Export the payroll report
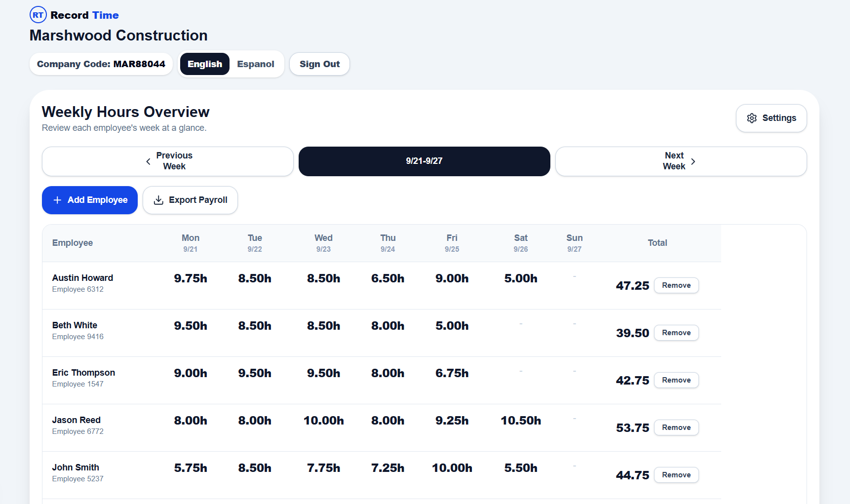Image resolution: width=850 pixels, height=504 pixels. coord(190,200)
